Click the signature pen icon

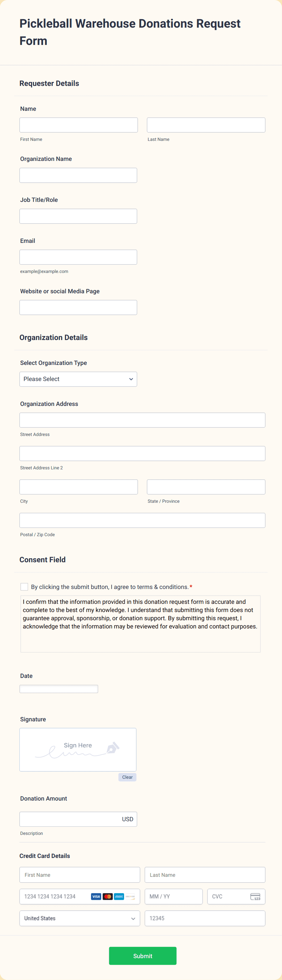coord(113,748)
